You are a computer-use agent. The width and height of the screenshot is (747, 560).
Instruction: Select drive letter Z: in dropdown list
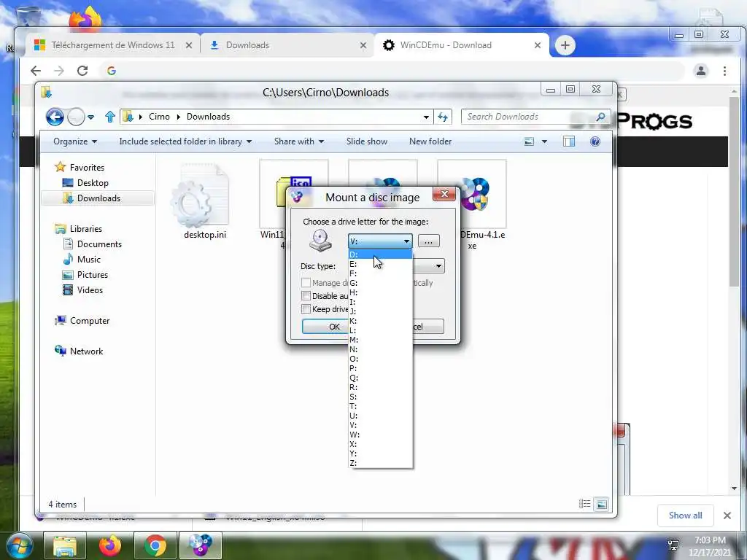[x=380, y=463]
